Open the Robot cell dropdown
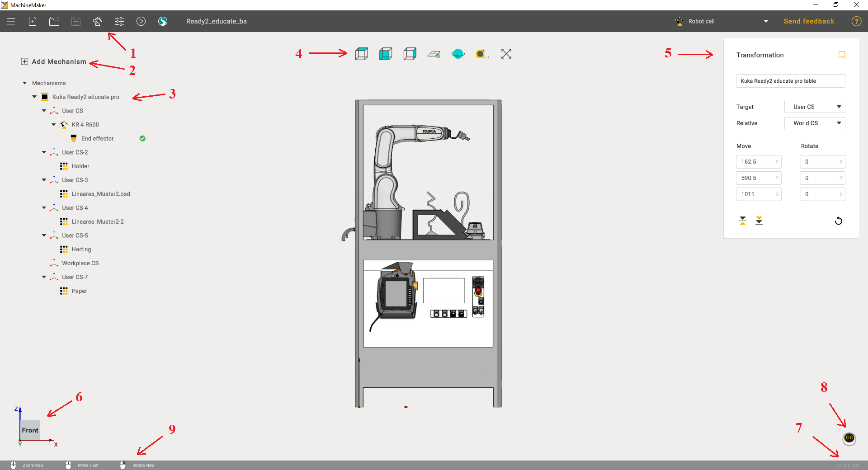 pos(722,21)
